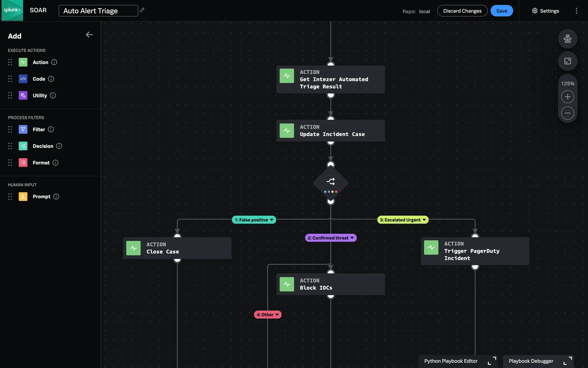Select the Action block icon in sidebar
588x368 pixels.
tap(23, 62)
